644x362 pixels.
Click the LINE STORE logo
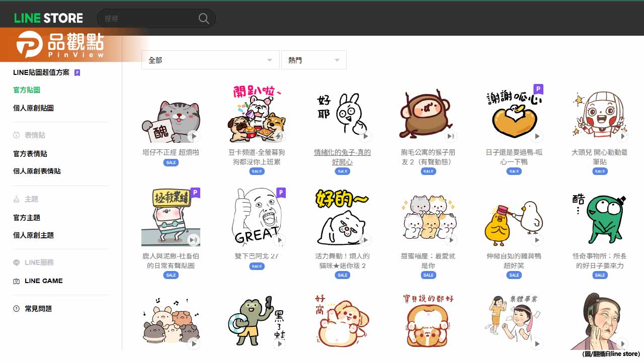click(x=48, y=19)
